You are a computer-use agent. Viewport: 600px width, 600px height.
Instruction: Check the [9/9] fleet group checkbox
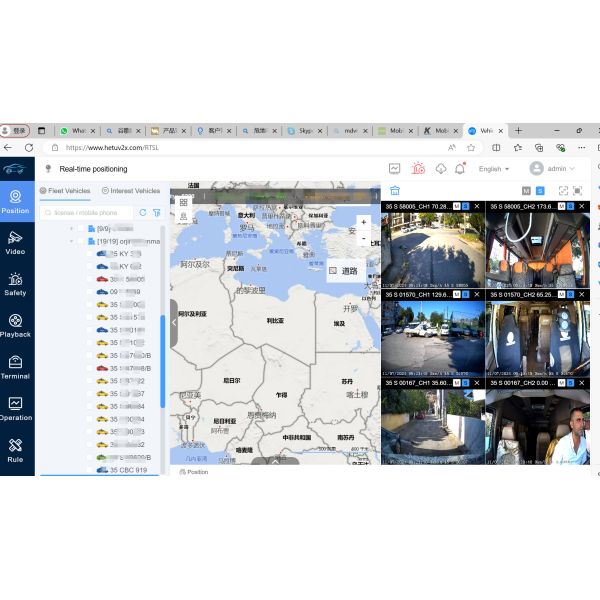pyautogui.click(x=79, y=228)
